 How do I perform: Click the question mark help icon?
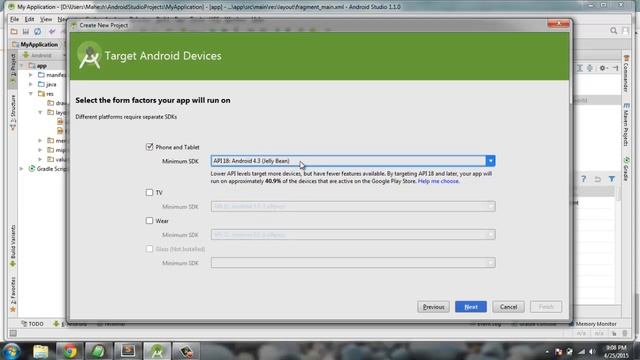click(584, 179)
